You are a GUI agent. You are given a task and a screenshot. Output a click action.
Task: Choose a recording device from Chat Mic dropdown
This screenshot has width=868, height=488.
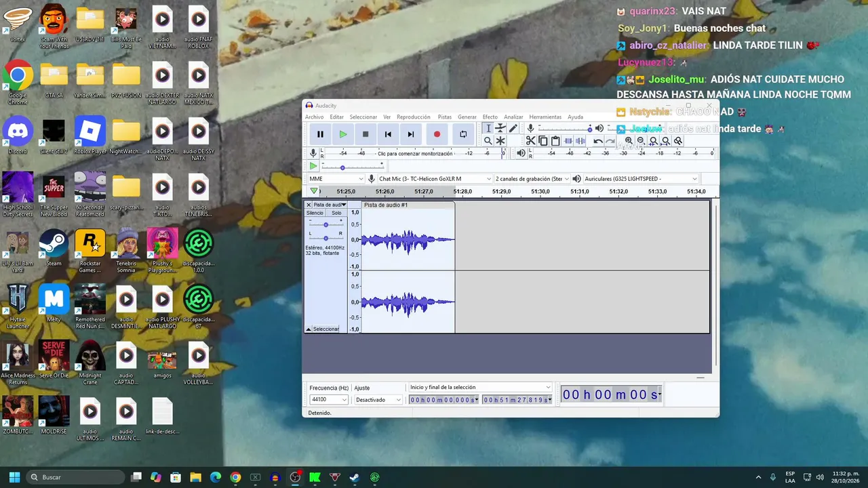click(435, 179)
